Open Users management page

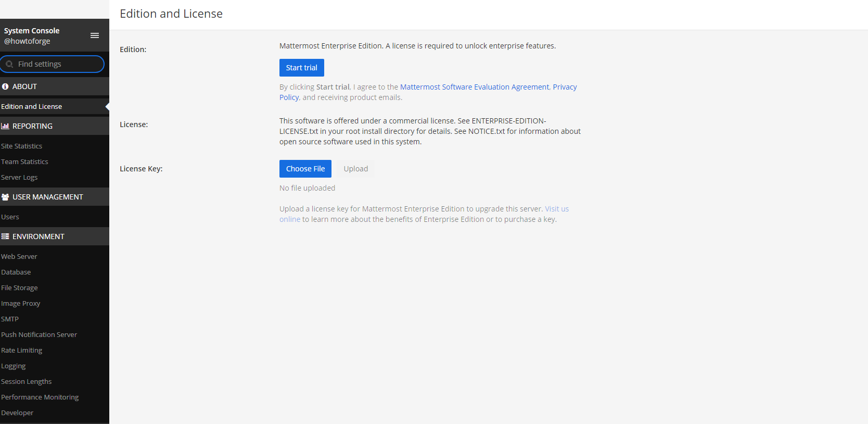[10, 217]
